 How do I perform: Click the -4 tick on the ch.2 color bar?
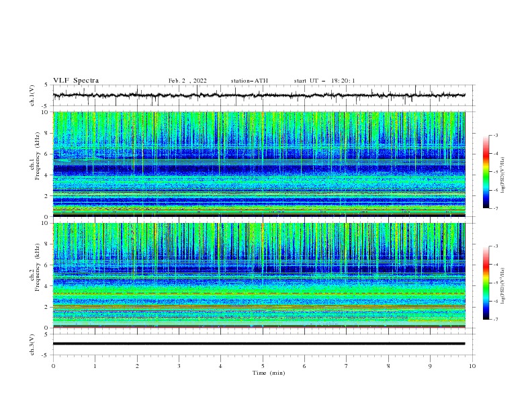[496, 265]
